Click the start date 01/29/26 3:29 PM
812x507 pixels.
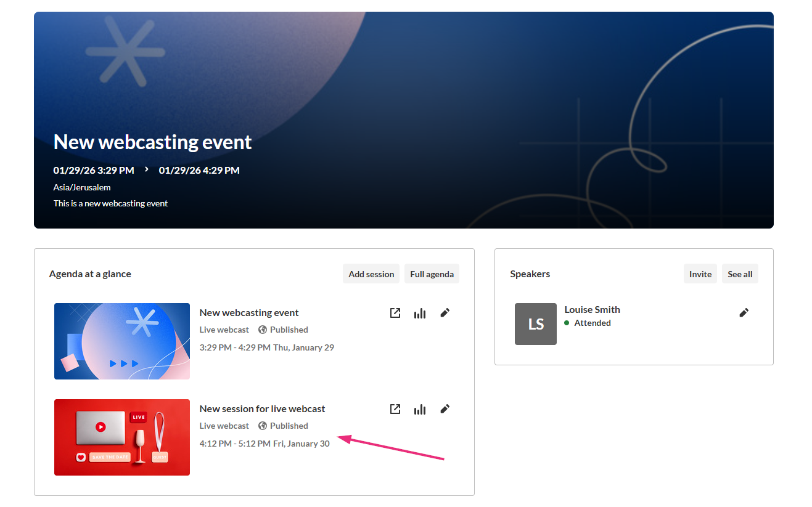click(x=94, y=171)
